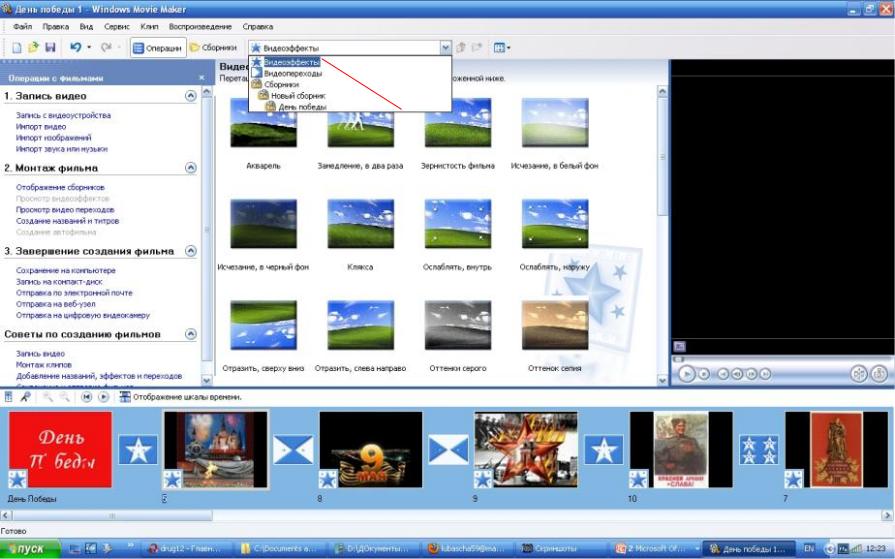Stop playback in the preview monitor
This screenshot has width=895, height=559.
click(704, 374)
